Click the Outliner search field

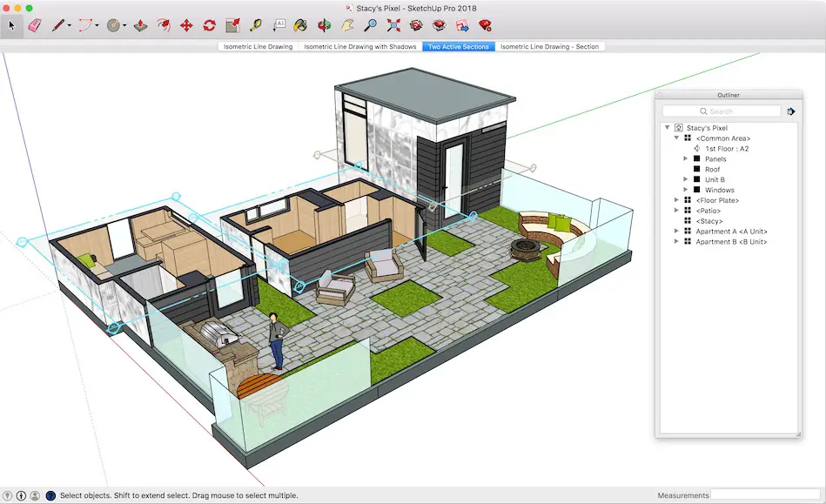point(722,111)
